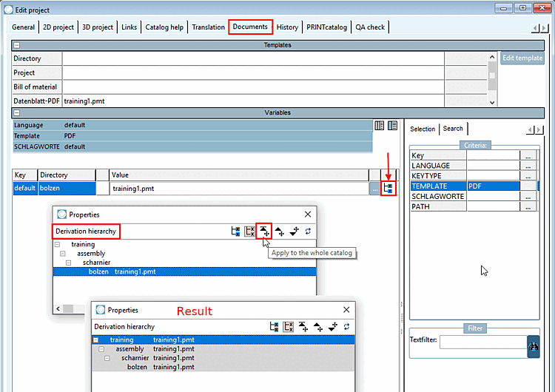
Task: Click the delete-hierarchy icon with X marks
Action: click(x=249, y=231)
